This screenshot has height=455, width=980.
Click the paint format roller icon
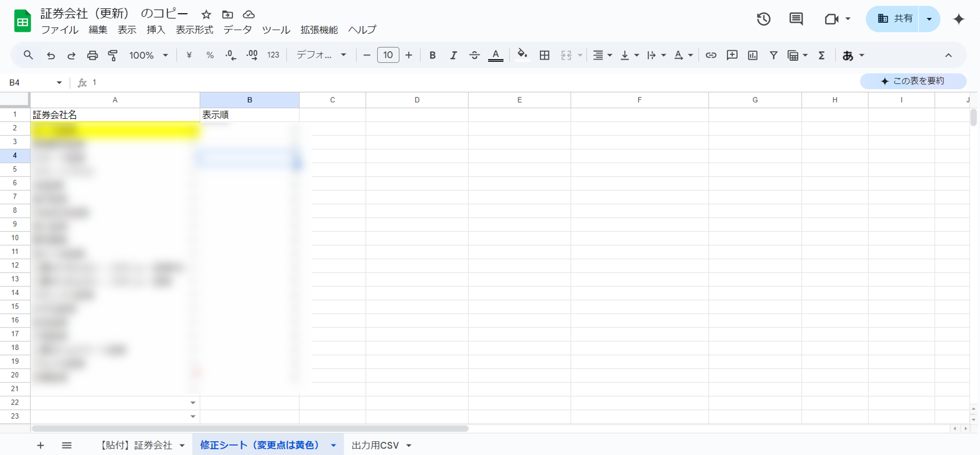[113, 55]
